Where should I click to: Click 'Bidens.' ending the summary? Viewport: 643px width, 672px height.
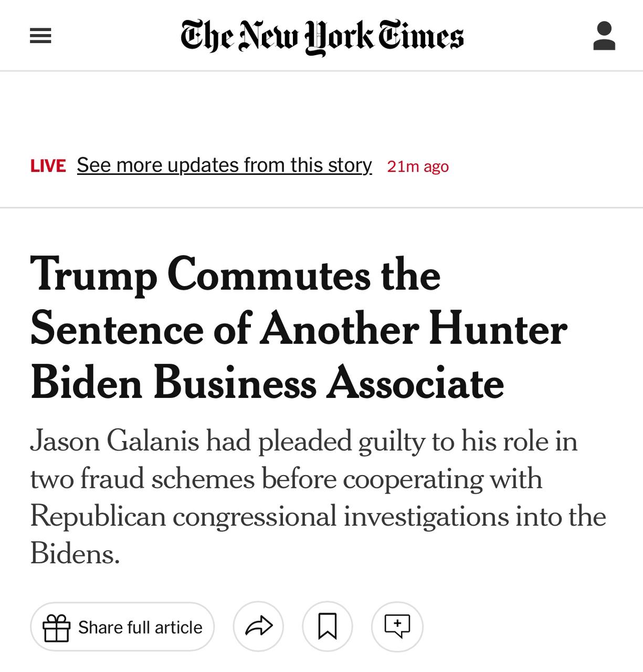pyautogui.click(x=75, y=553)
